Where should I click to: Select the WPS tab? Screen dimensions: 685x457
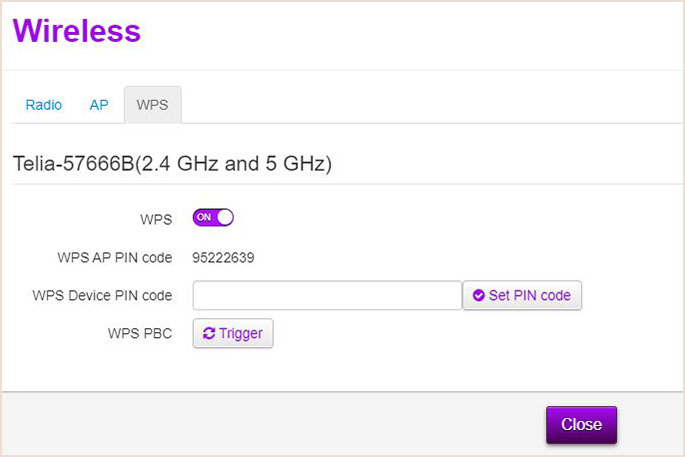click(152, 105)
